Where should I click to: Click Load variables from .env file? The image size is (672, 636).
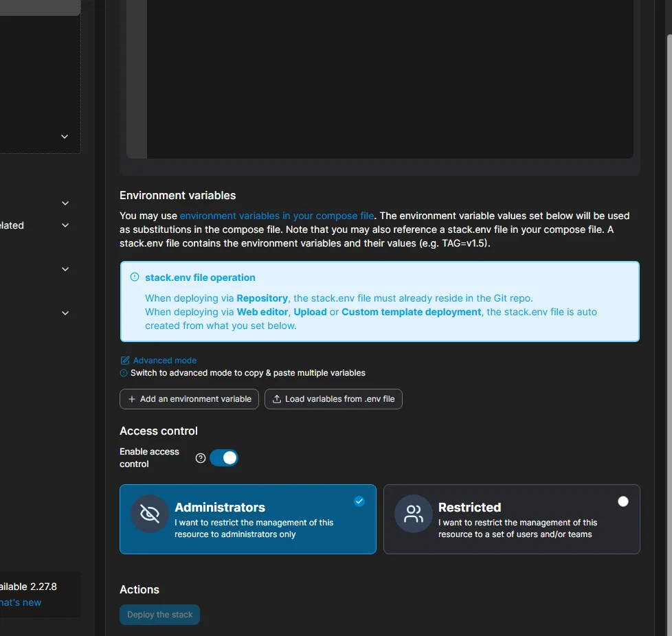333,399
